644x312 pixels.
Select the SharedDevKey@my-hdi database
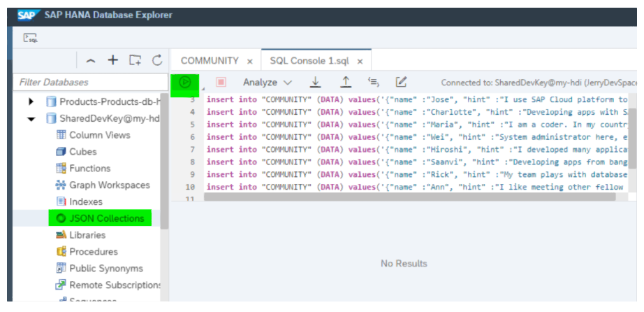[109, 118]
